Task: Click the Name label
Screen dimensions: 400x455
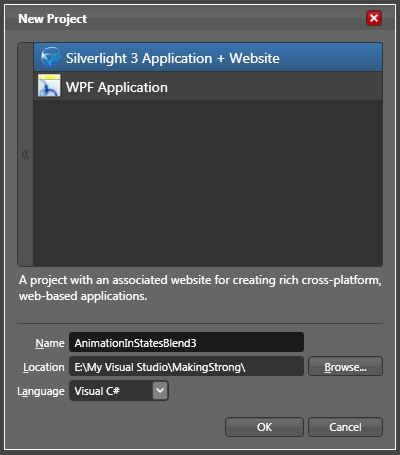Action: pyautogui.click(x=50, y=343)
